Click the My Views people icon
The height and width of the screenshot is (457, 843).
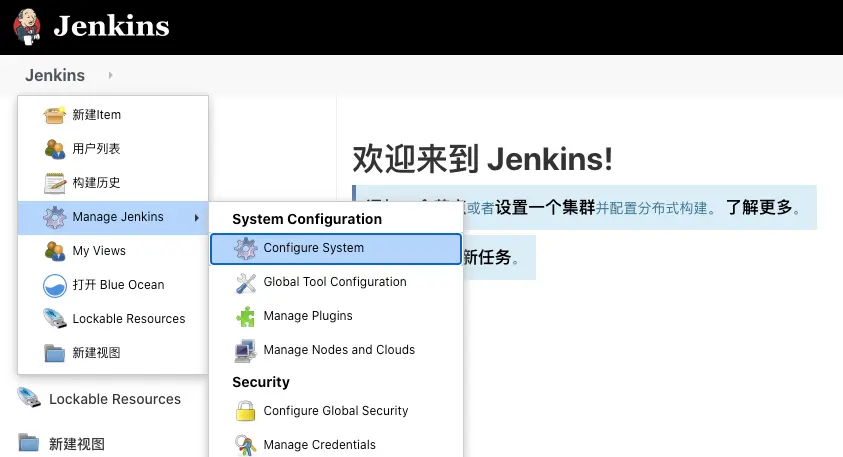pos(55,251)
